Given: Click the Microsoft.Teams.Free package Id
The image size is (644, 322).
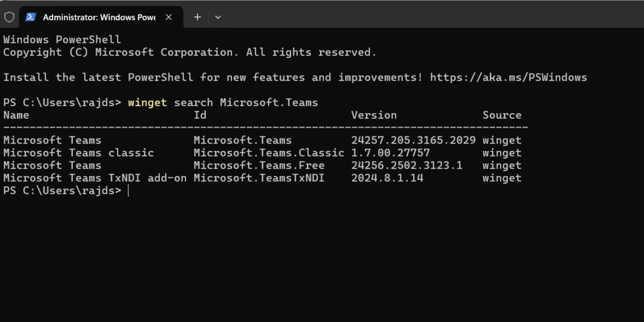Looking at the screenshot, I should coord(259,165).
